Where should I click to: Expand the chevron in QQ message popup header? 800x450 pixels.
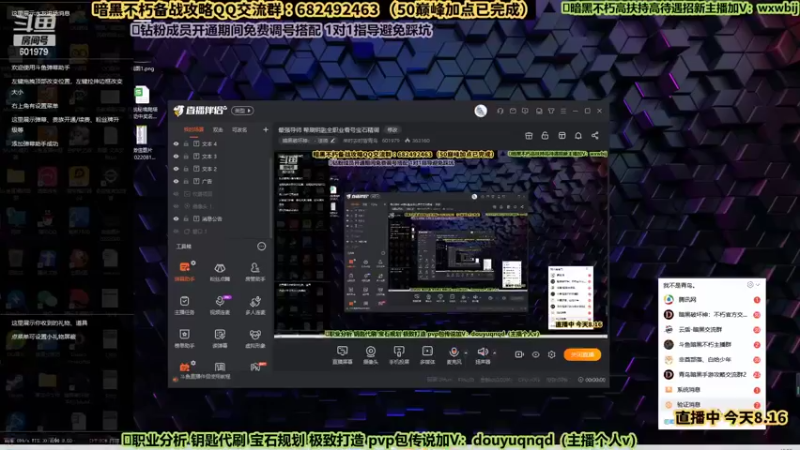[x=758, y=285]
